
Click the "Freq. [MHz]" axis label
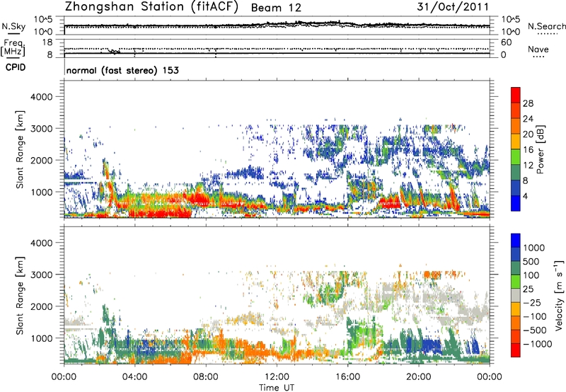click(13, 47)
